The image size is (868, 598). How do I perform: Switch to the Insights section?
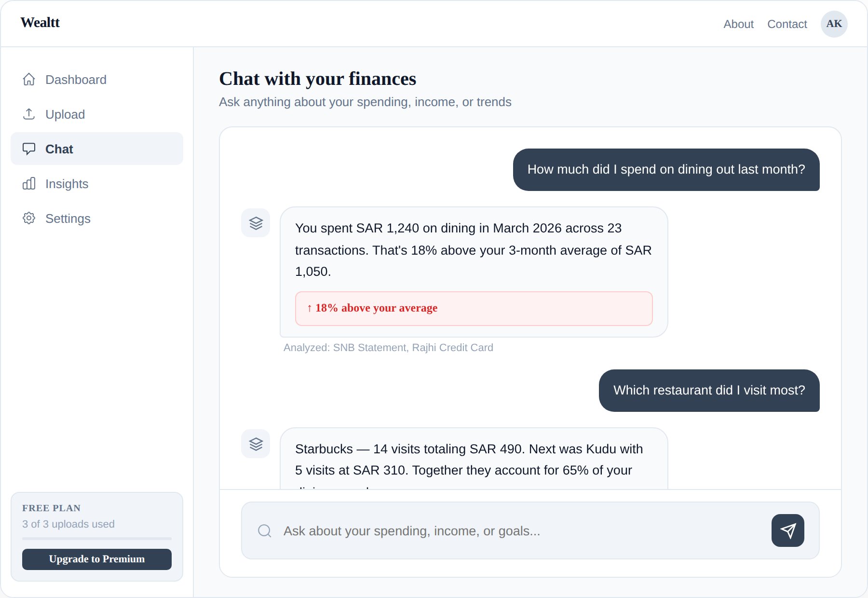[67, 184]
